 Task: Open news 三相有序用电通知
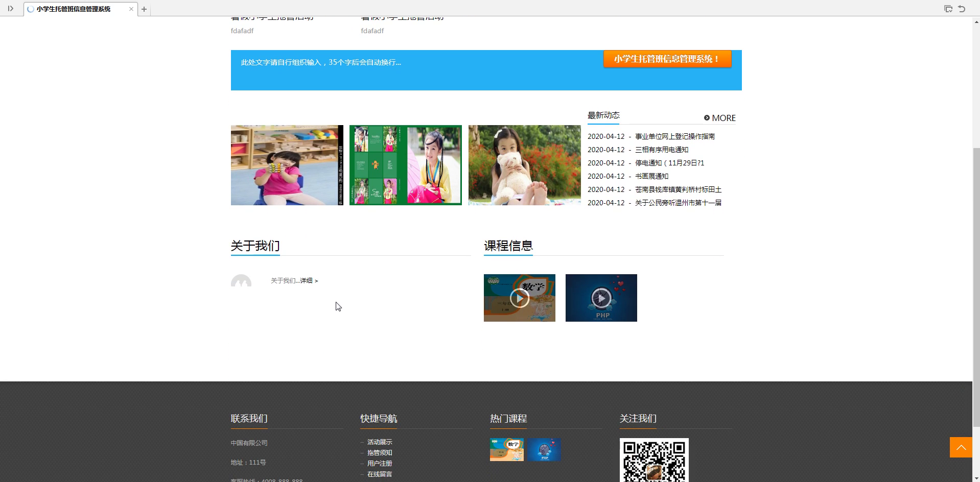click(x=661, y=150)
